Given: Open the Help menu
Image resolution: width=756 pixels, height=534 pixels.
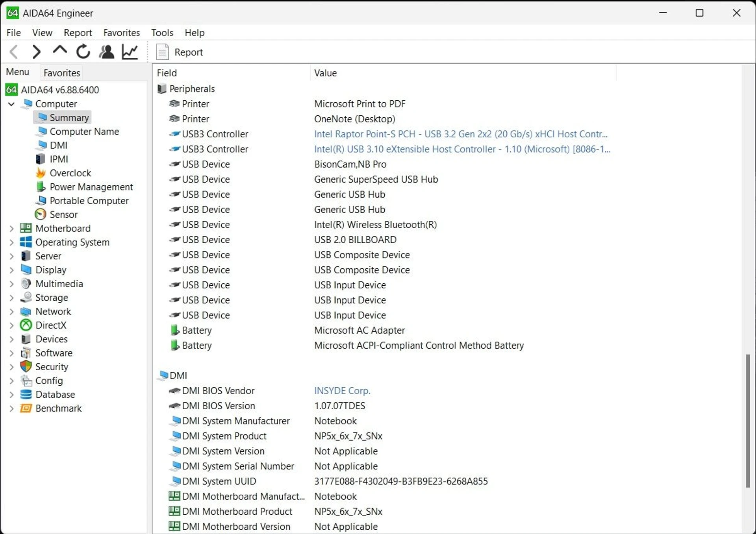Looking at the screenshot, I should click(195, 33).
